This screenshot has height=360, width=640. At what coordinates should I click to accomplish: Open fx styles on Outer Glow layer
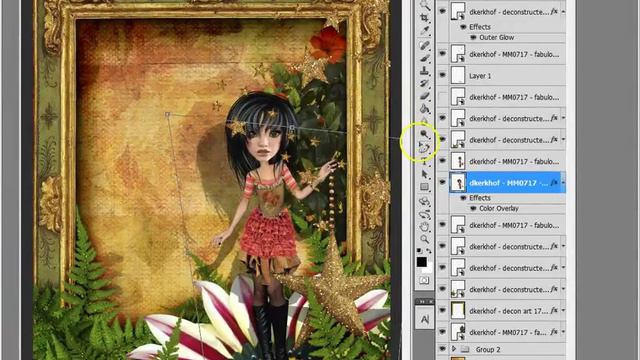click(554, 12)
